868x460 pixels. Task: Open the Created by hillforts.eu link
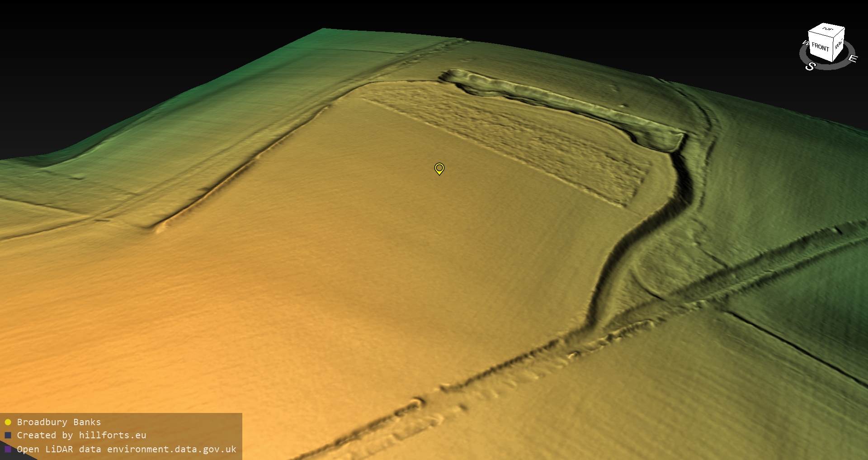[x=81, y=435]
